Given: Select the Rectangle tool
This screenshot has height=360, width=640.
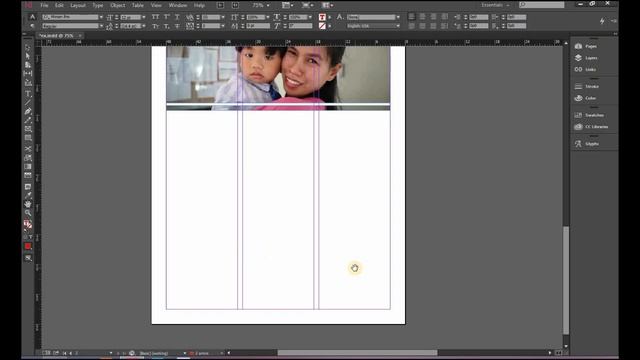Looking at the screenshot, I should pos(28,138).
